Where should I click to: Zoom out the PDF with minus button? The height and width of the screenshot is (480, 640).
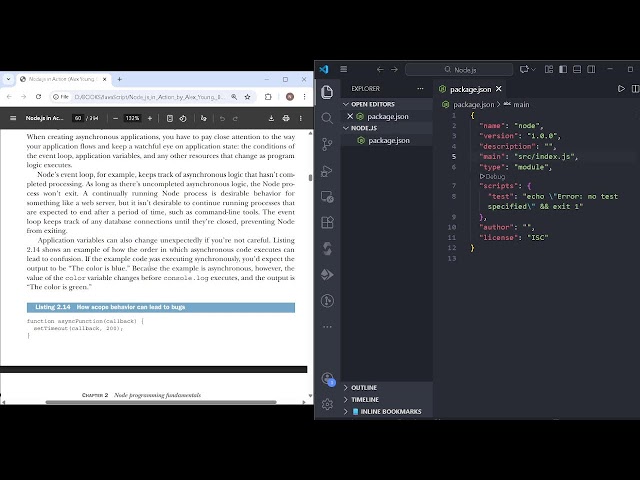pos(116,118)
